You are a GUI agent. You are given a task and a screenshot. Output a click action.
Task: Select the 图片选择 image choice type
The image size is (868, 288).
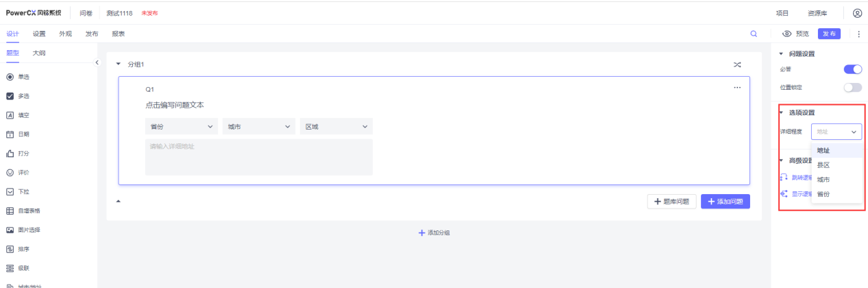28,230
